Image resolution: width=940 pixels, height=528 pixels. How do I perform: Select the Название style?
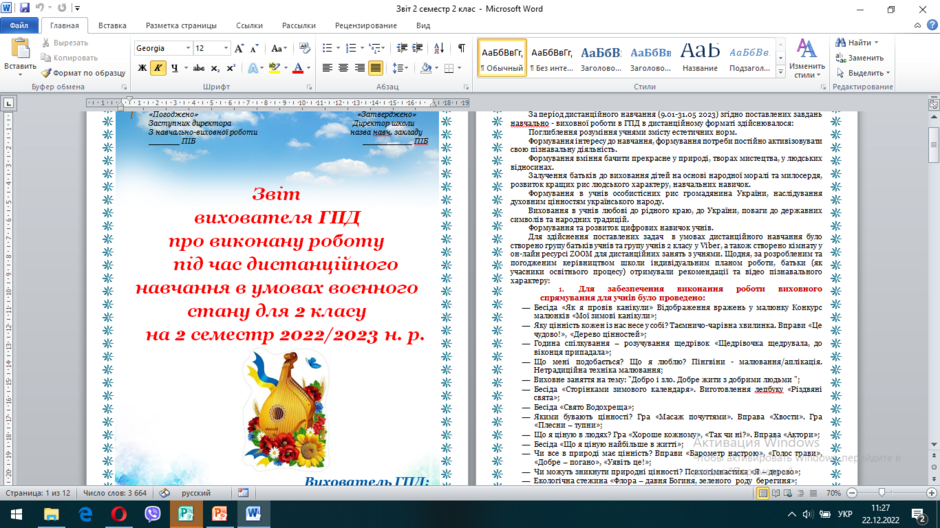pos(700,58)
